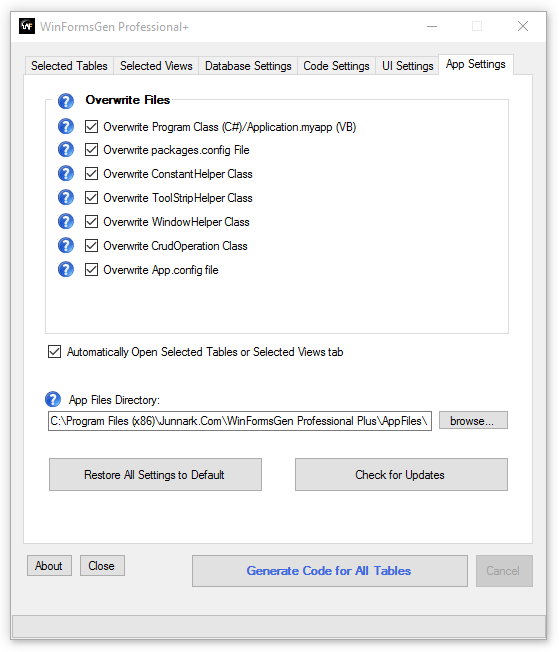Uncheck Overwrite App.config file
Image resolution: width=559 pixels, height=652 pixels.
click(x=92, y=269)
